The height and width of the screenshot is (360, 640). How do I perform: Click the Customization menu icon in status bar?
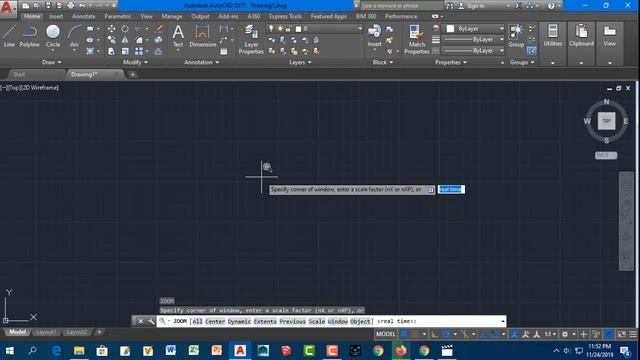click(633, 334)
